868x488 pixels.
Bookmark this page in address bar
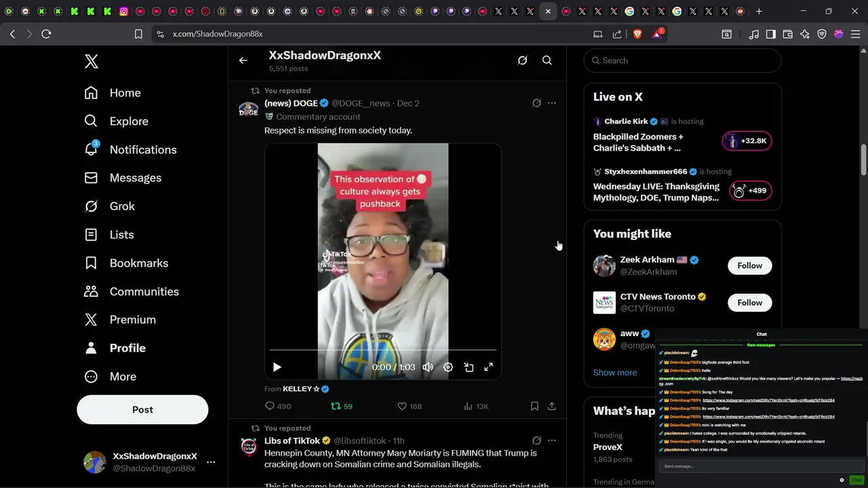(138, 34)
